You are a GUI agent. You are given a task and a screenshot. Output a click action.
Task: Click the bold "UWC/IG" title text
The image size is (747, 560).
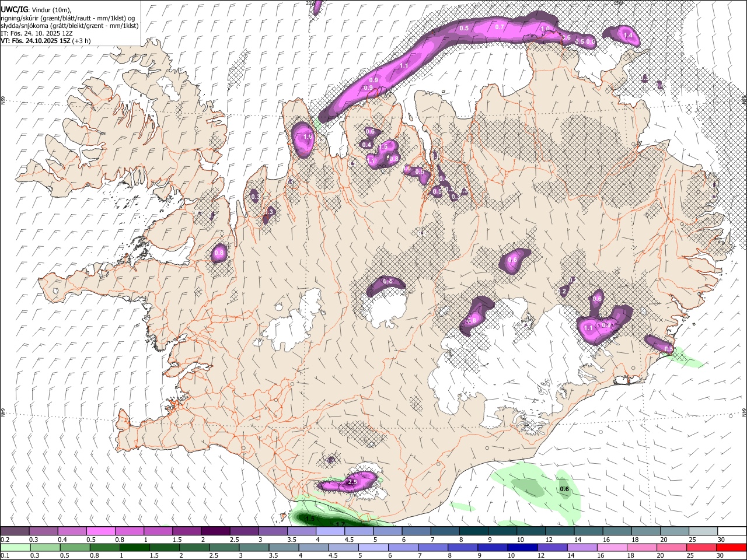tap(14, 10)
